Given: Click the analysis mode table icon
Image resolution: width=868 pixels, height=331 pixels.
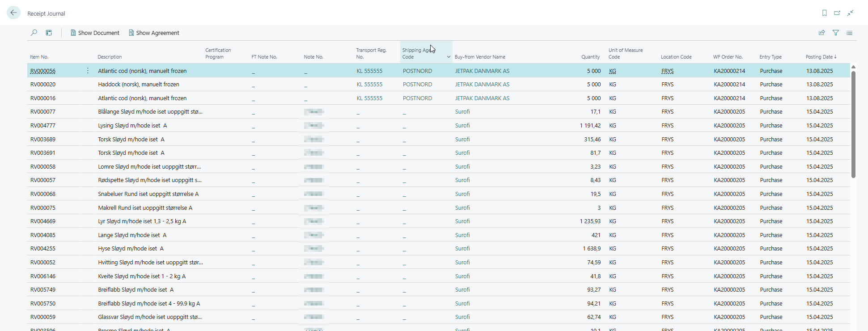Looking at the screenshot, I should point(49,33).
